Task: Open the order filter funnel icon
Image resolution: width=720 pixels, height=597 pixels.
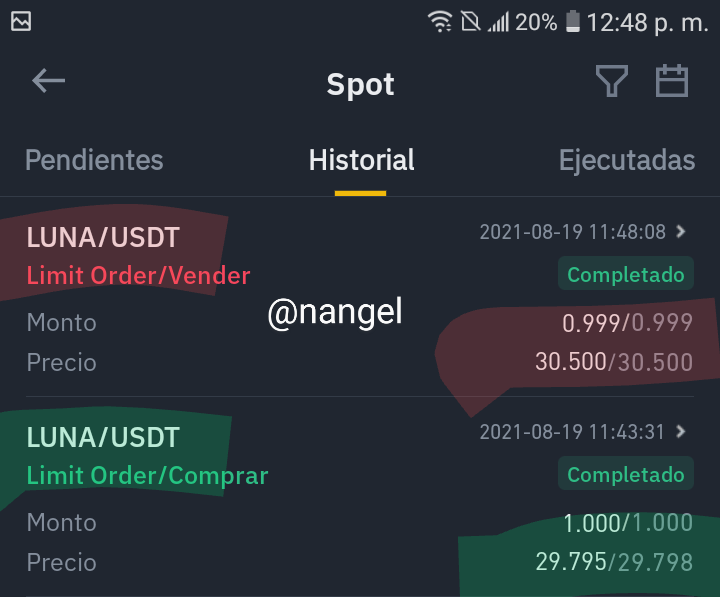Action: point(612,81)
